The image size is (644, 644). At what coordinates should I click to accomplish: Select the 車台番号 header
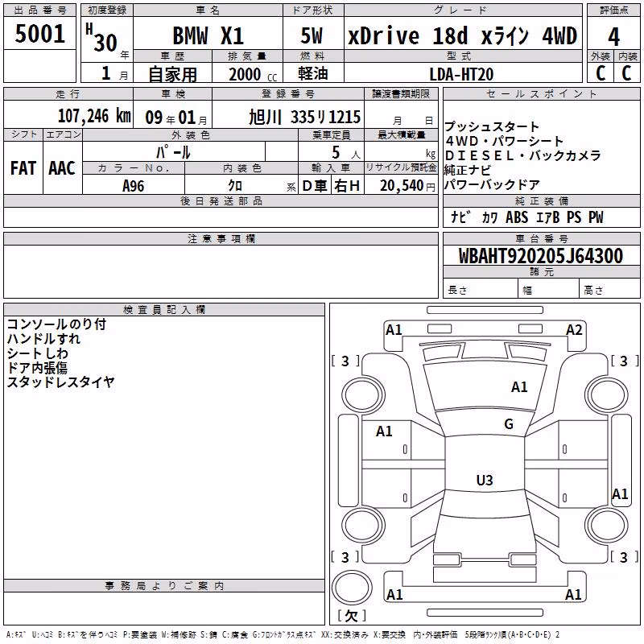[542, 238]
